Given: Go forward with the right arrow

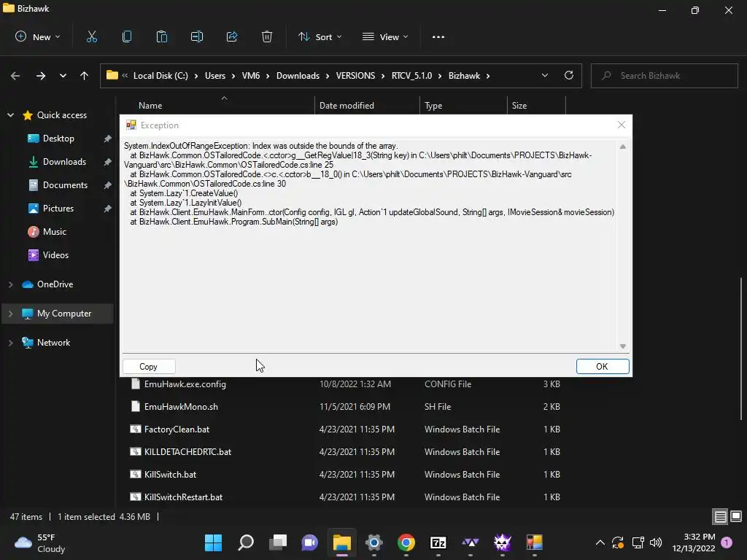Looking at the screenshot, I should (x=41, y=76).
